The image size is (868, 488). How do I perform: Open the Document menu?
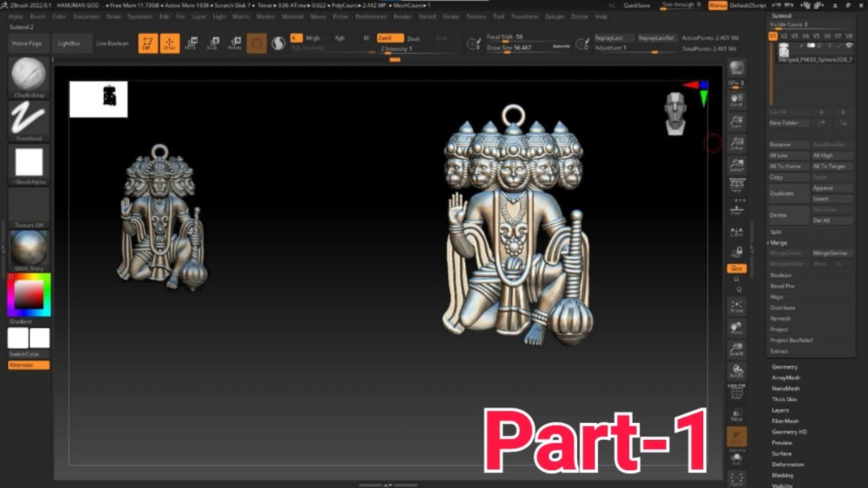pyautogui.click(x=86, y=16)
